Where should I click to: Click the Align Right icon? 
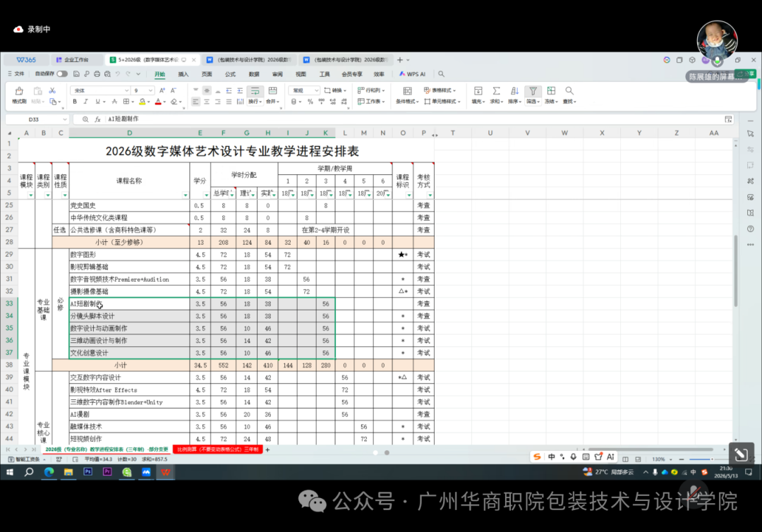218,102
